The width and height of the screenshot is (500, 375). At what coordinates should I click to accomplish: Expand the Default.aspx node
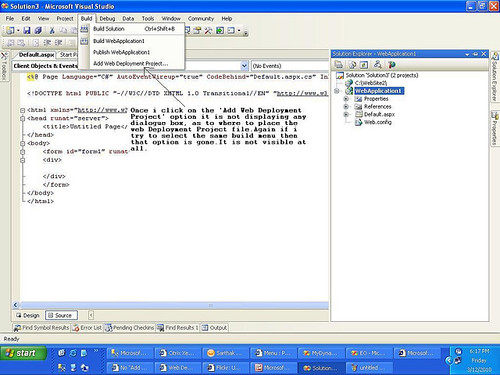[x=346, y=114]
